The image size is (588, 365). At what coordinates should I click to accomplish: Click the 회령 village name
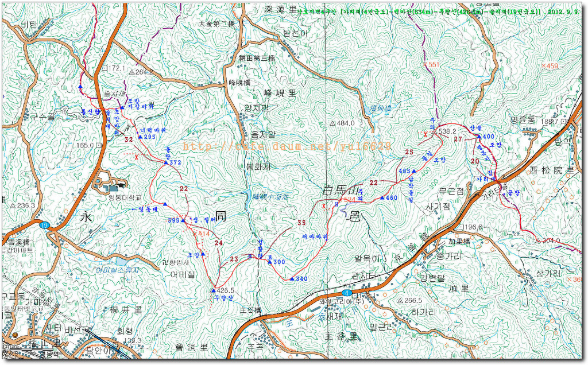pyautogui.click(x=125, y=331)
